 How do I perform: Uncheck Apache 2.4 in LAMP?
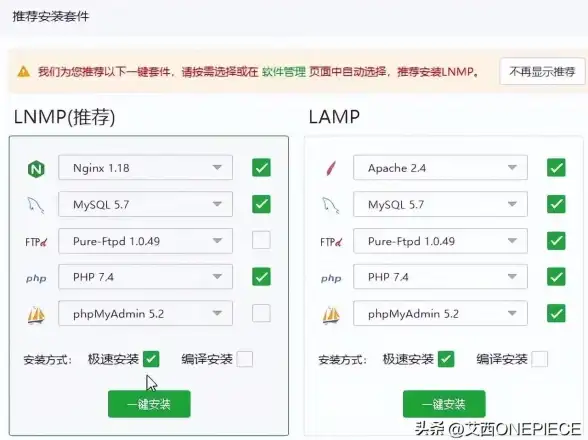[x=556, y=167]
